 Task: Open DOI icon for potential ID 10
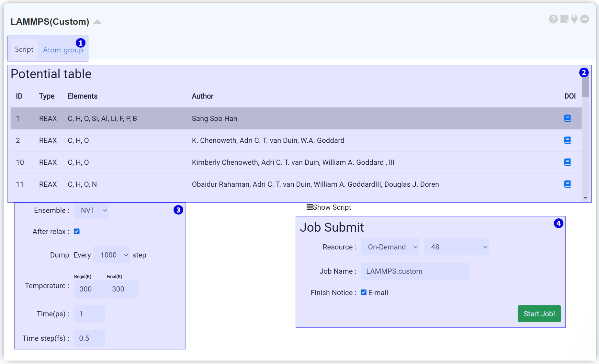567,162
